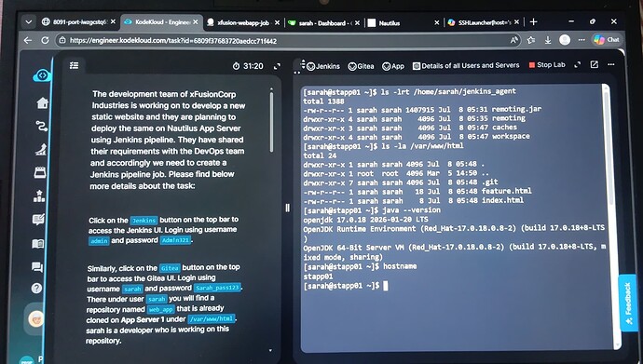
Task: Click the browser address bar URL
Action: (x=173, y=41)
